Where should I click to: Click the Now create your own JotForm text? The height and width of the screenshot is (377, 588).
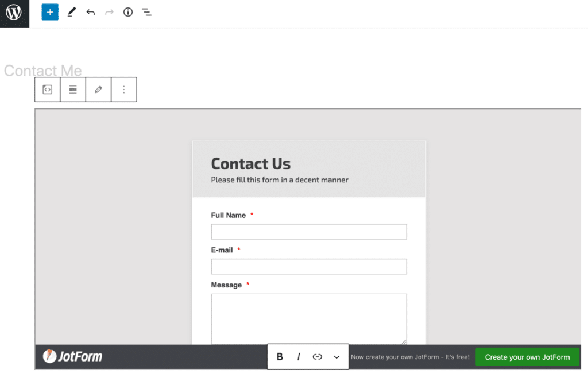tap(410, 356)
